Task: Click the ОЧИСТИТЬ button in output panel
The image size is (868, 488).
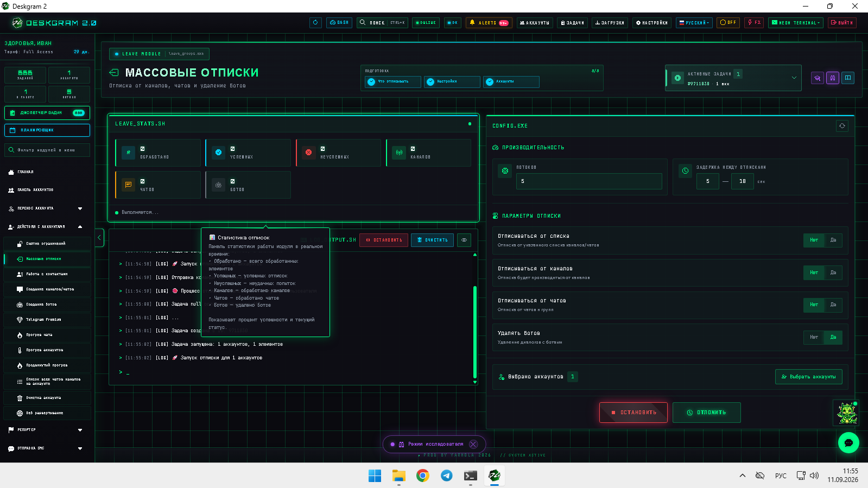Action: 433,240
